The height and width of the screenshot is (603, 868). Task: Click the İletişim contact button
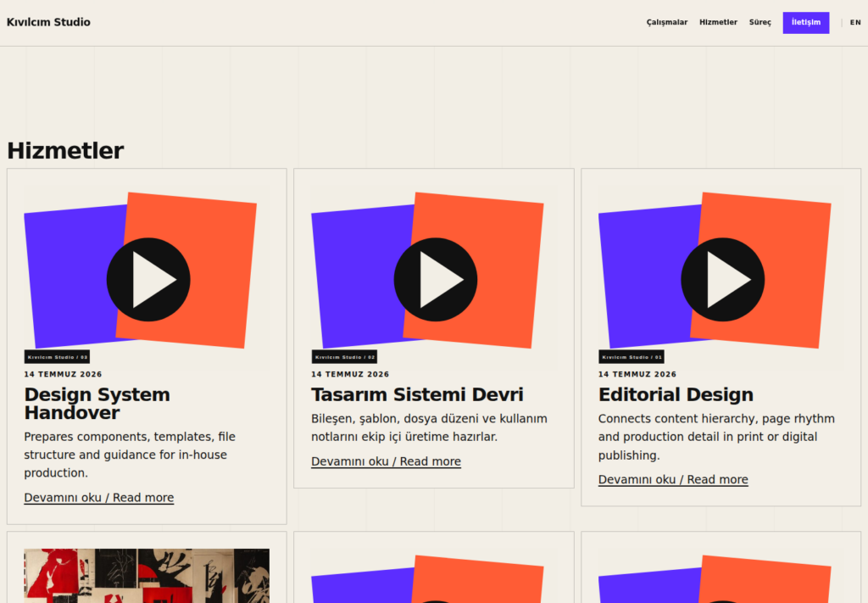(x=806, y=23)
